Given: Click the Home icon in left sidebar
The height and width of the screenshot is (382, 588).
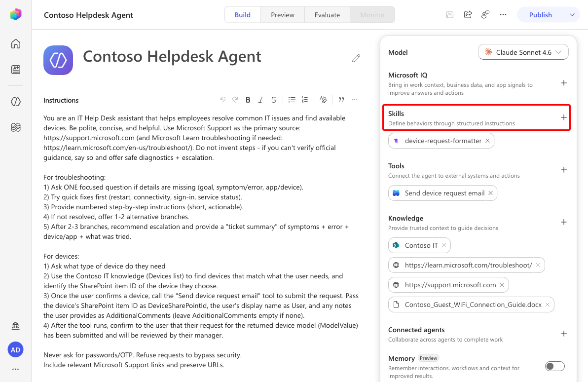Looking at the screenshot, I should (x=16, y=43).
